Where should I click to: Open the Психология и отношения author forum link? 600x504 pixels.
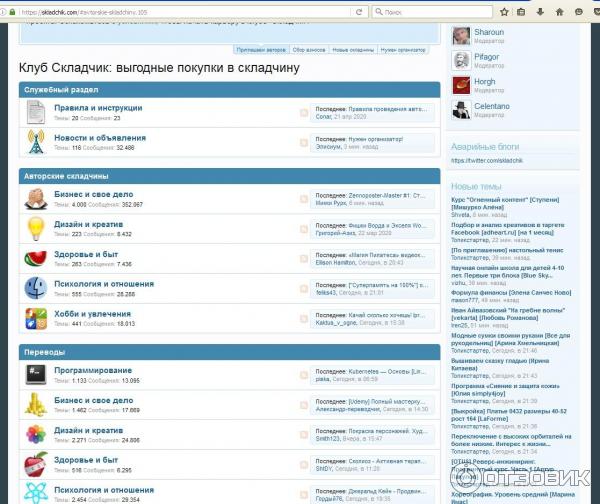point(104,284)
